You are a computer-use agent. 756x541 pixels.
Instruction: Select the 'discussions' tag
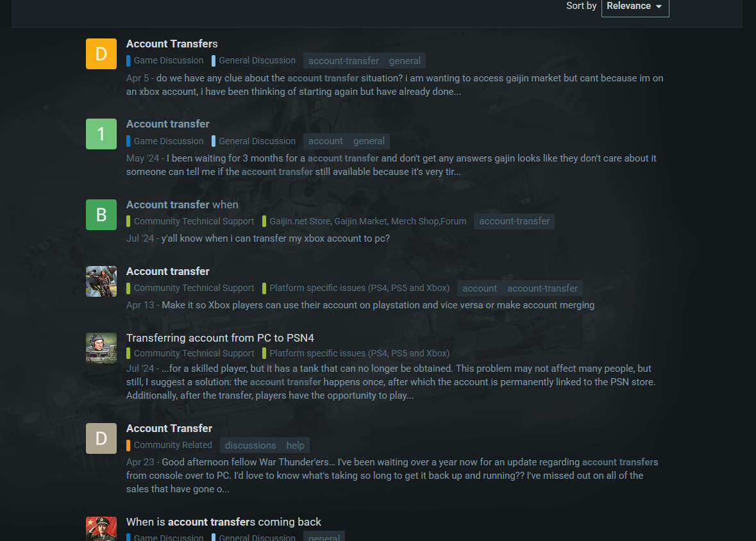[250, 445]
